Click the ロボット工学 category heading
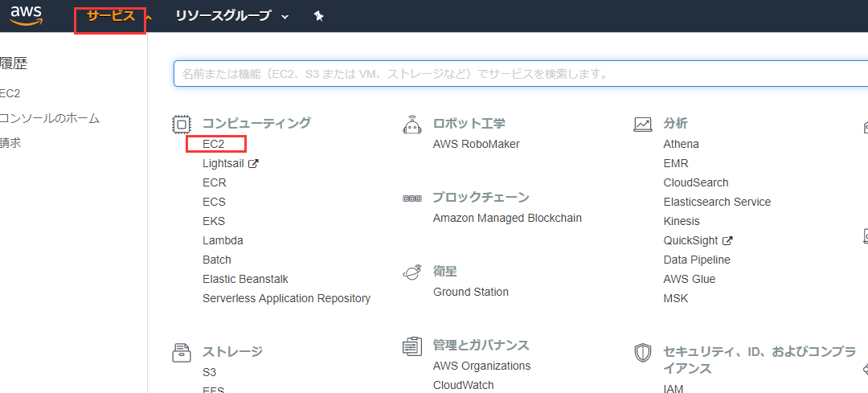The height and width of the screenshot is (393, 868). [x=469, y=123]
